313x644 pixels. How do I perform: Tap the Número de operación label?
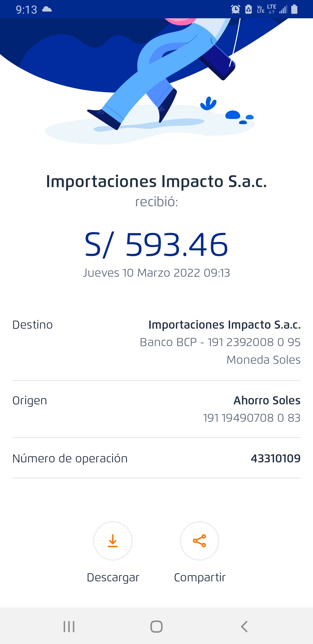70,459
